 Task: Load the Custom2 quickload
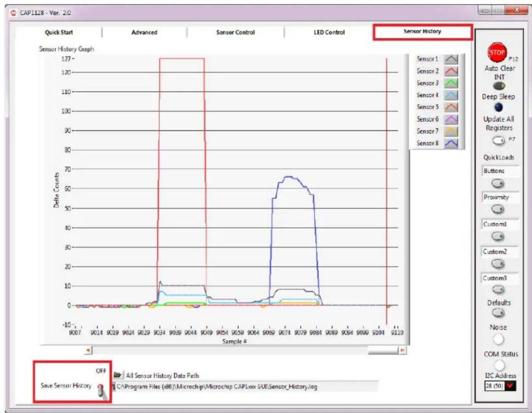coord(497,263)
